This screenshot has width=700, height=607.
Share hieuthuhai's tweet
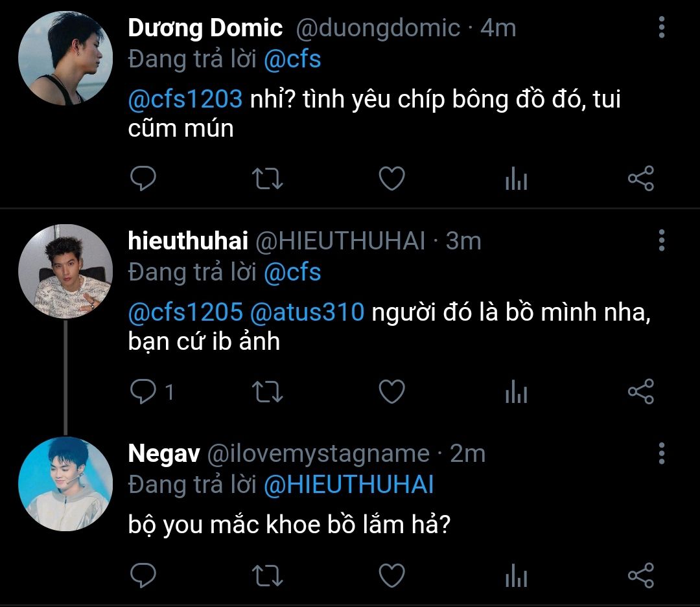pos(640,391)
